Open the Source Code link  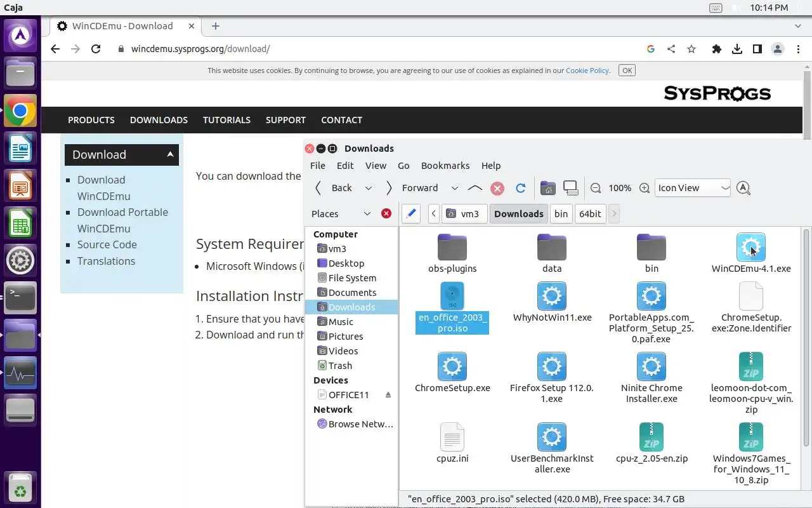coord(107,244)
